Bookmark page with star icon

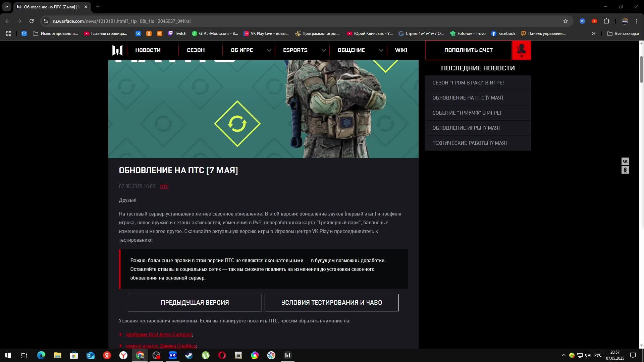click(566, 21)
